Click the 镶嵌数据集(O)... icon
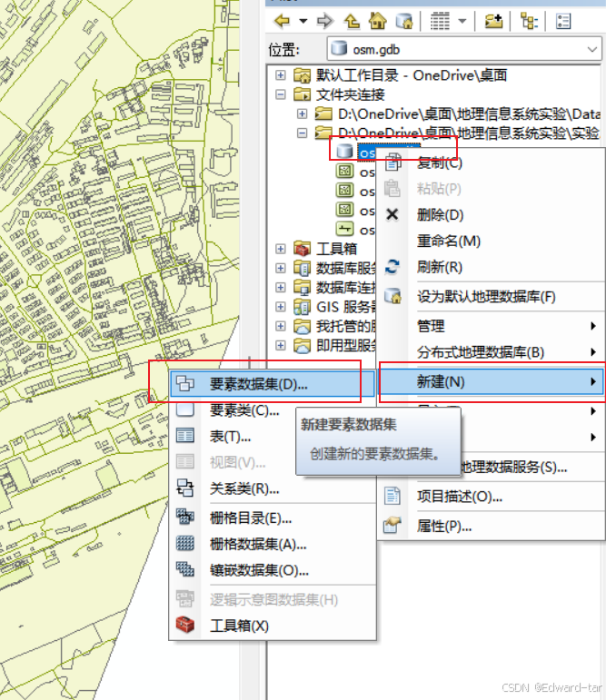 (x=185, y=569)
